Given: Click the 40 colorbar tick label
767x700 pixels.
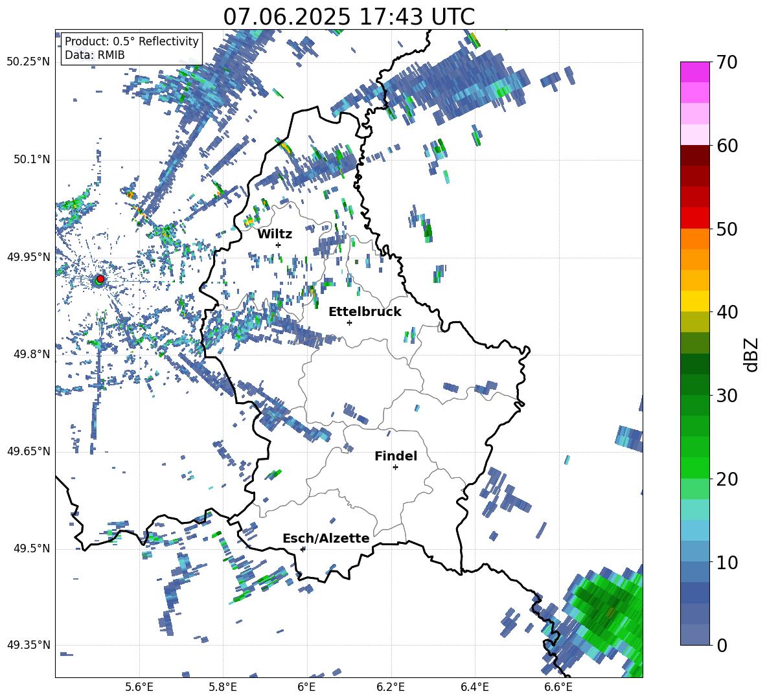Looking at the screenshot, I should click(x=727, y=312).
